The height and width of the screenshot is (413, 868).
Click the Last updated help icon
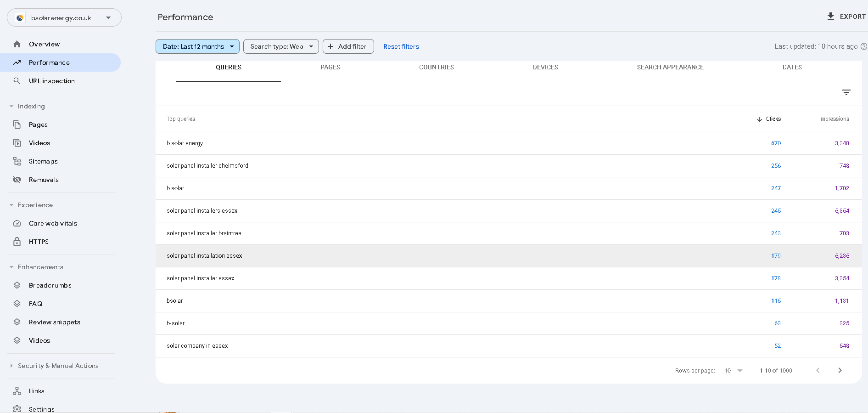(x=863, y=46)
